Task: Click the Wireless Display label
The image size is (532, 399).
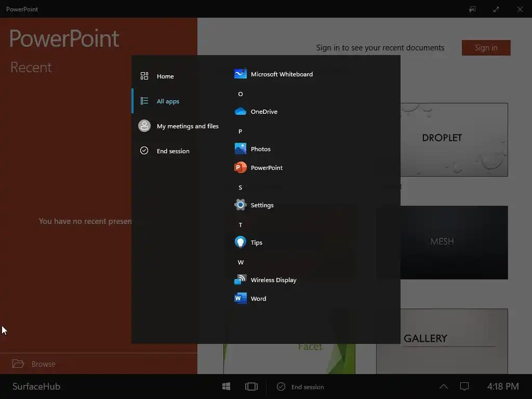Action: pyautogui.click(x=273, y=280)
